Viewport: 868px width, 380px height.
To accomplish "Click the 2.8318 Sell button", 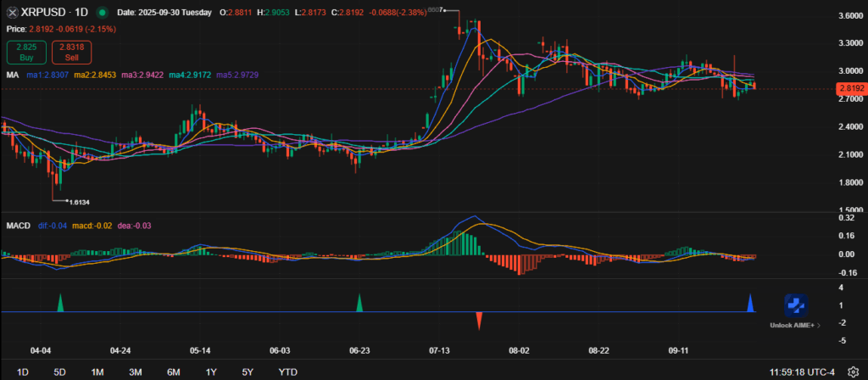I will [x=72, y=52].
